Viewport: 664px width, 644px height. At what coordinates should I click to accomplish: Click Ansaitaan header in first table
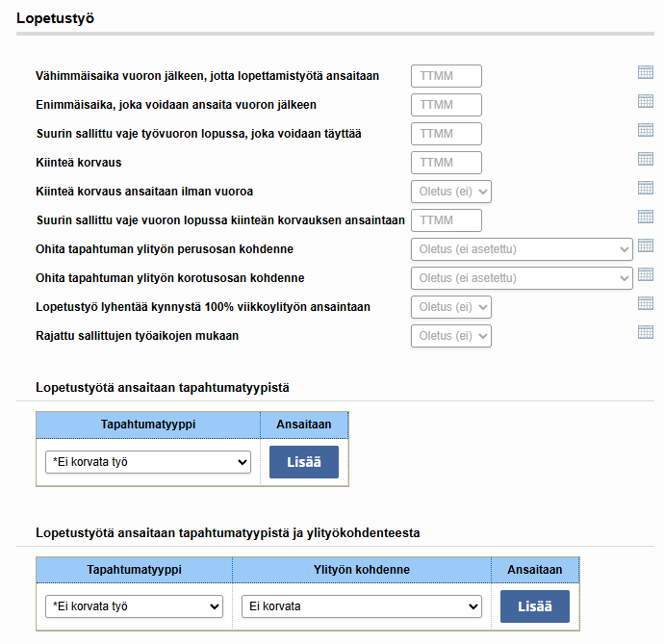(304, 425)
